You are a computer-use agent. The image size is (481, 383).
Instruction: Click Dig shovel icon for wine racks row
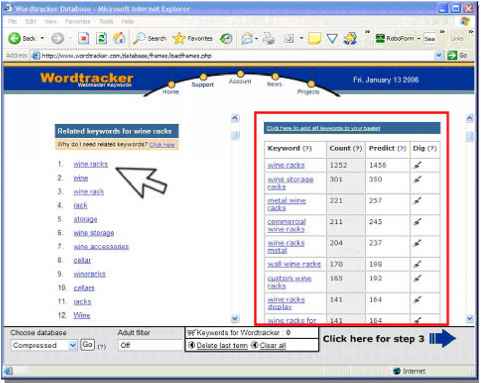coord(418,165)
